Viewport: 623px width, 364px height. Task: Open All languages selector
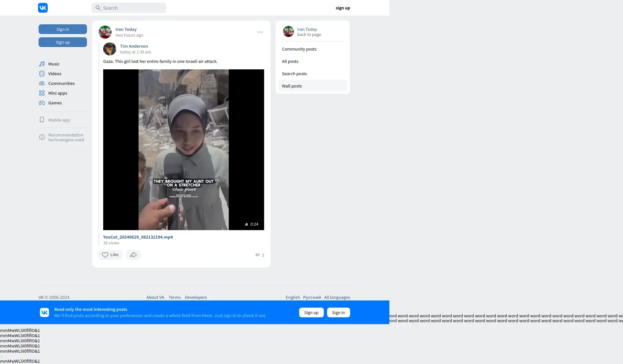pos(337,297)
